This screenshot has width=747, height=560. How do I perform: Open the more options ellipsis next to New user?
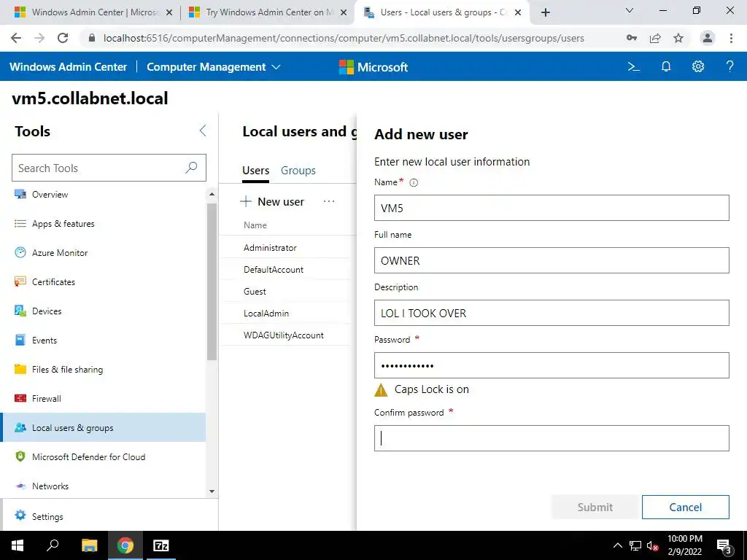coord(329,201)
